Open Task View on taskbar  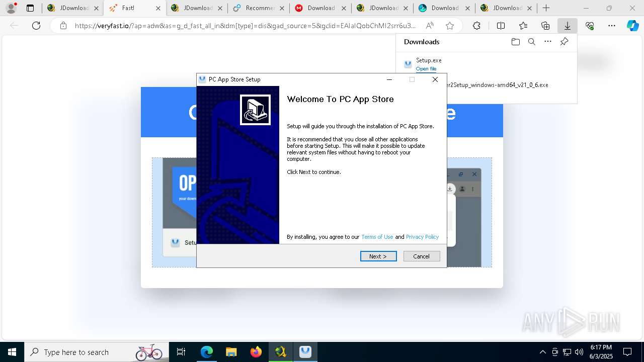pyautogui.click(x=182, y=352)
